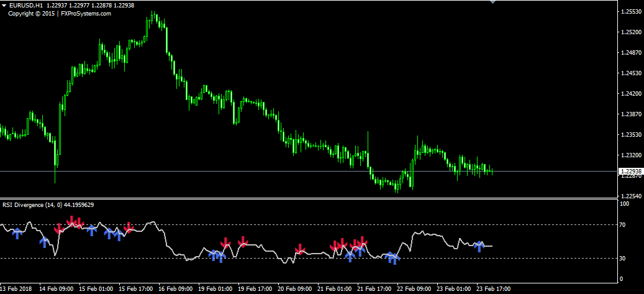Click the 100 mark on RSI scale

click(x=625, y=203)
